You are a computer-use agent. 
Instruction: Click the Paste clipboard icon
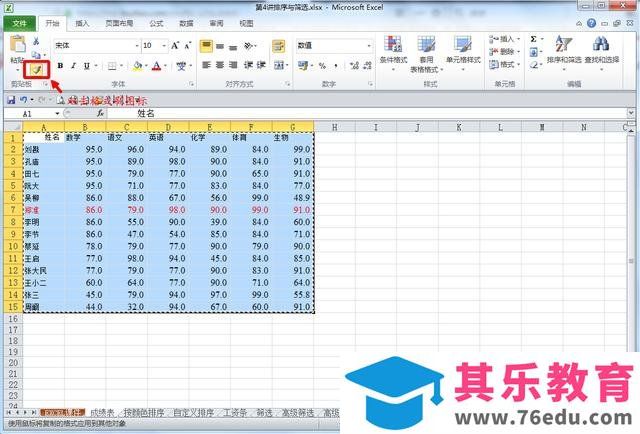coord(18,44)
